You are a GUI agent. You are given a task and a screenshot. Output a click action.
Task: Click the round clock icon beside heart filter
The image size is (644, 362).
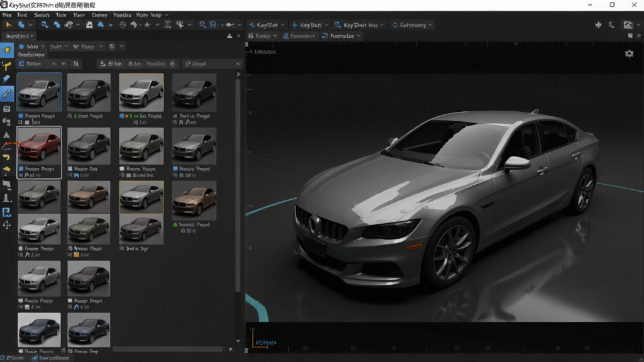point(112,47)
